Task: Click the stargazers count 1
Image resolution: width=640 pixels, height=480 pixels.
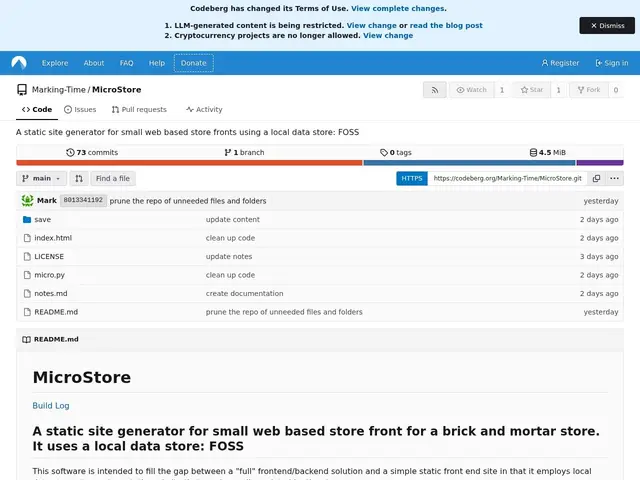Action: pyautogui.click(x=558, y=90)
